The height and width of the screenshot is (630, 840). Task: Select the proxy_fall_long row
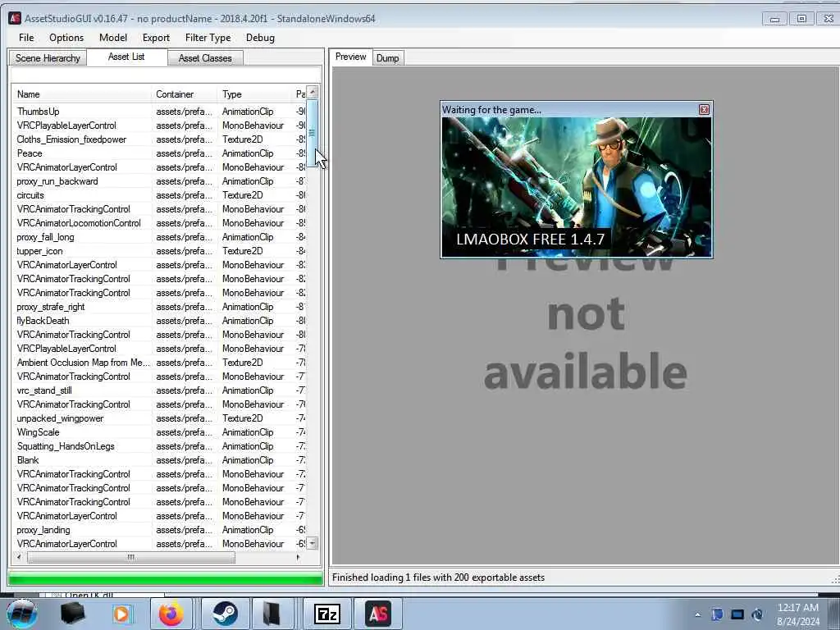click(159, 237)
